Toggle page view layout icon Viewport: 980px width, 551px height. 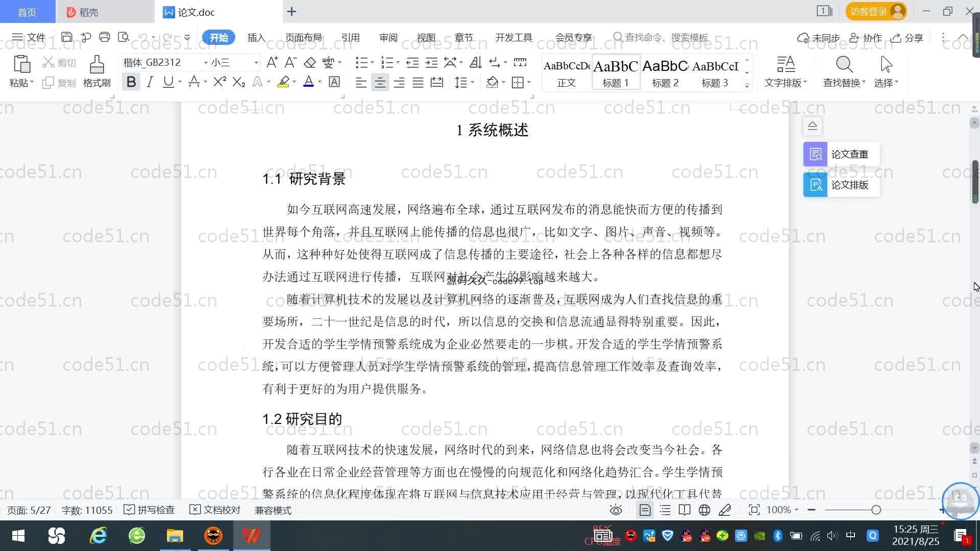click(645, 510)
